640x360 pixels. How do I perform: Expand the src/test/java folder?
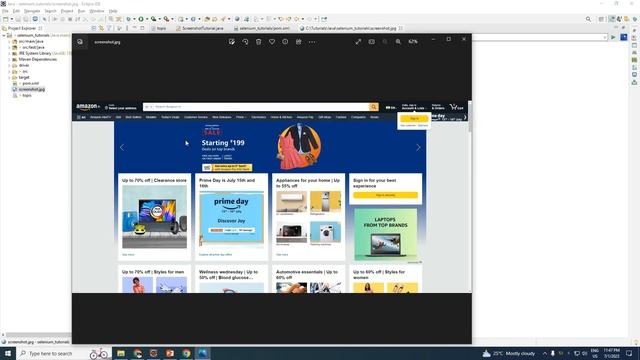point(9,47)
